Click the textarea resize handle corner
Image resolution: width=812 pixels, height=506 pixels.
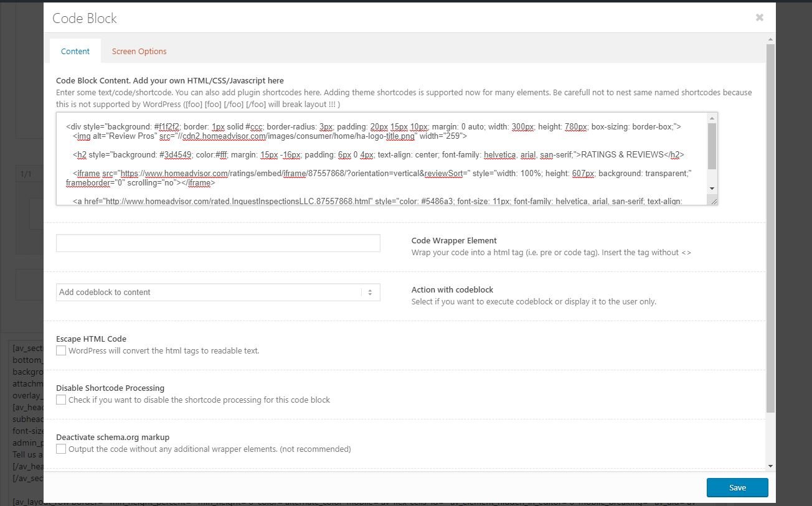(x=714, y=201)
